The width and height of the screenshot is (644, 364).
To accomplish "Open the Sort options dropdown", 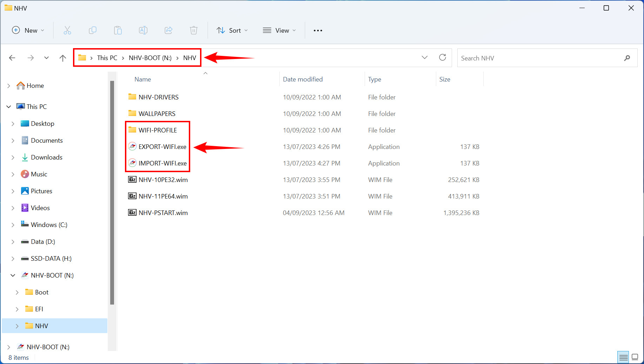I will pyautogui.click(x=232, y=31).
